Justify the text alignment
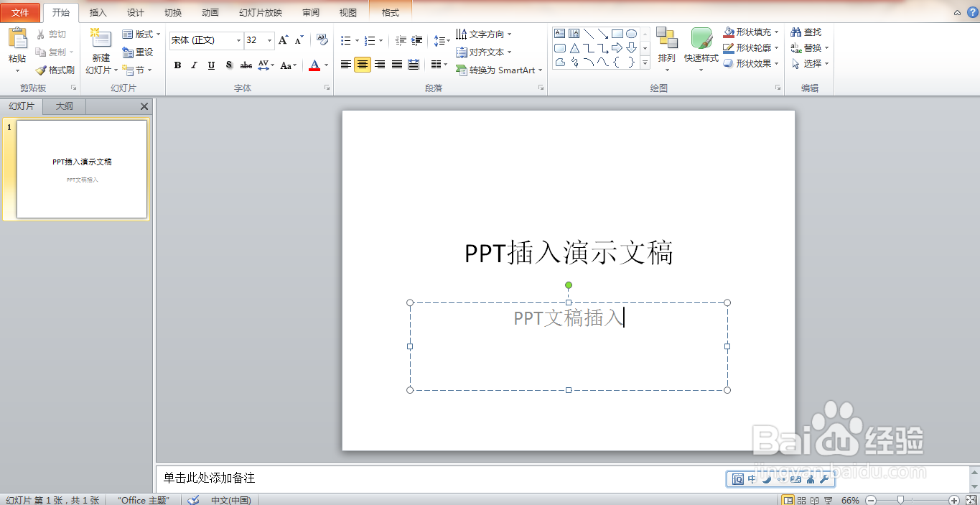 click(396, 65)
